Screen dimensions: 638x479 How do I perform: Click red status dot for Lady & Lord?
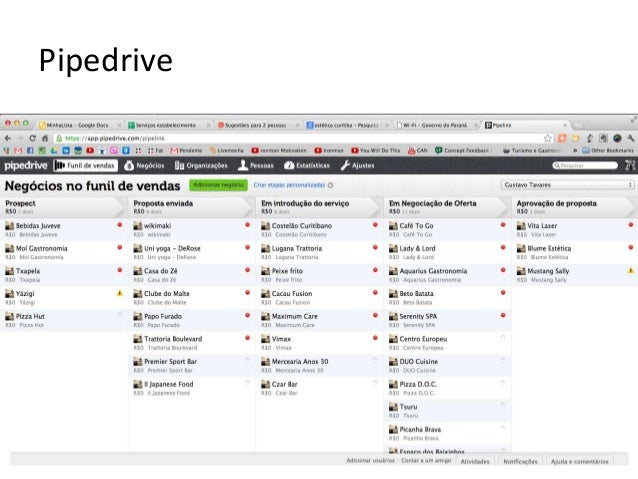coord(503,247)
